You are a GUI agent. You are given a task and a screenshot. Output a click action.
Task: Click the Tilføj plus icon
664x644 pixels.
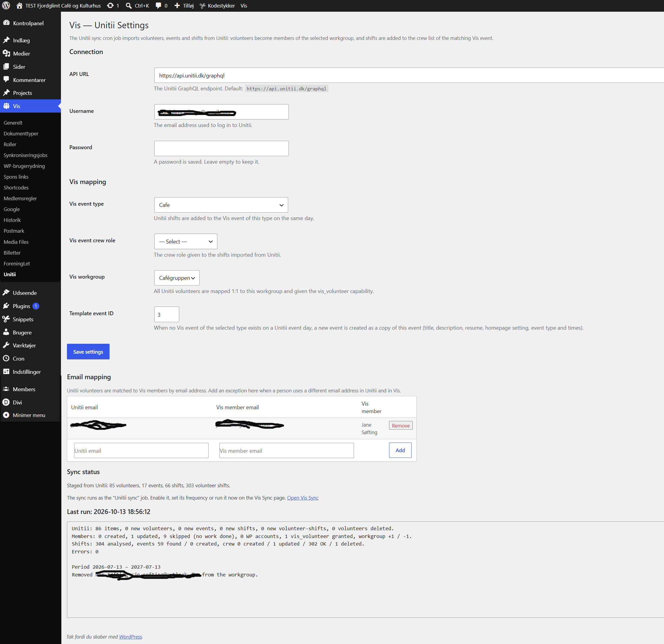click(177, 6)
